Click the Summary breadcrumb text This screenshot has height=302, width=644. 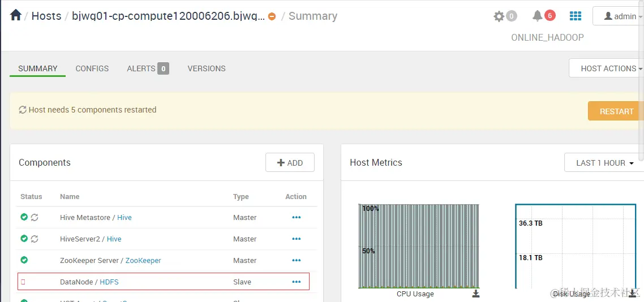(x=313, y=16)
